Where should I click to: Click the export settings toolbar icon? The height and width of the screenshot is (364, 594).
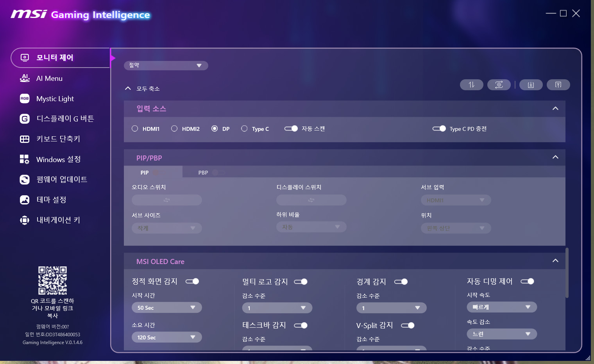pos(558,85)
